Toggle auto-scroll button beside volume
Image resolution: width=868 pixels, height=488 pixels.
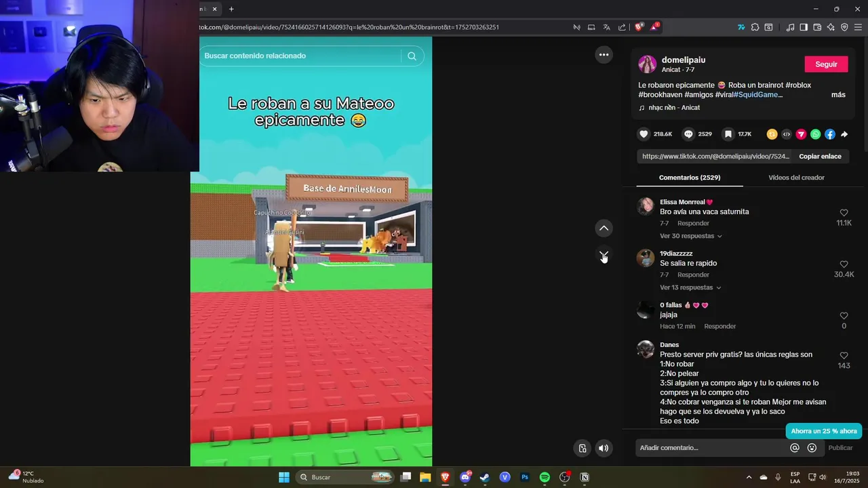[583, 448]
